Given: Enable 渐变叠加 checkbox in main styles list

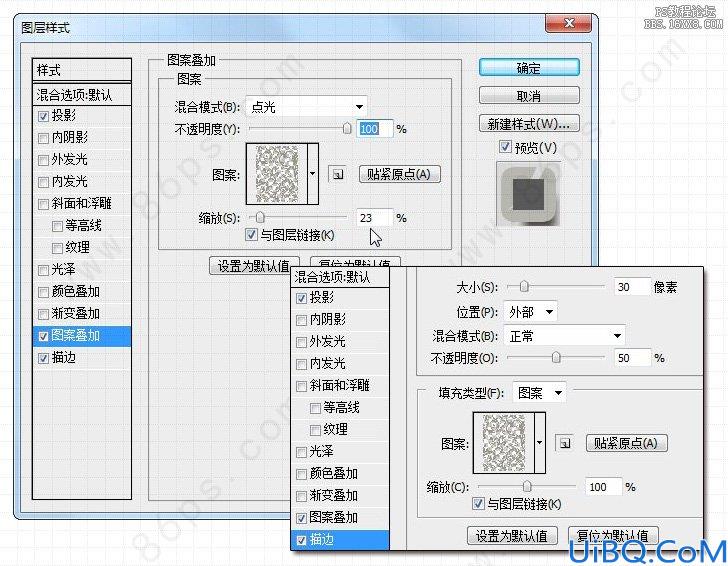Looking at the screenshot, I should (43, 314).
